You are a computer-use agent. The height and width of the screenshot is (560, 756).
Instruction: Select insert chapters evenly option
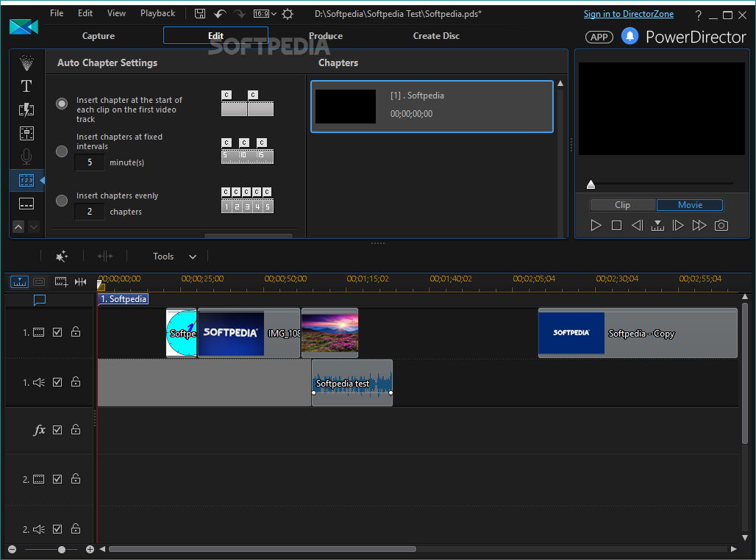tap(62, 201)
